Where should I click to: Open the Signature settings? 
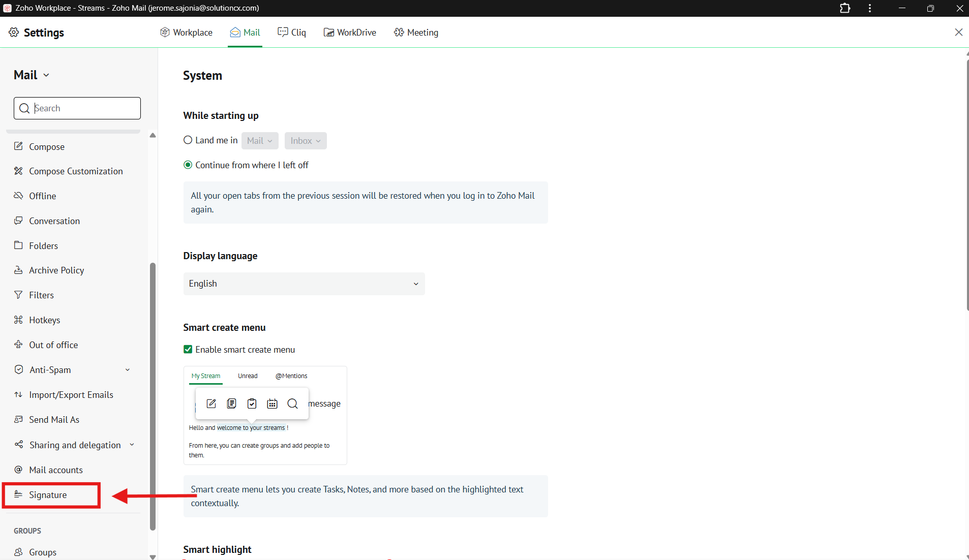[x=48, y=495]
